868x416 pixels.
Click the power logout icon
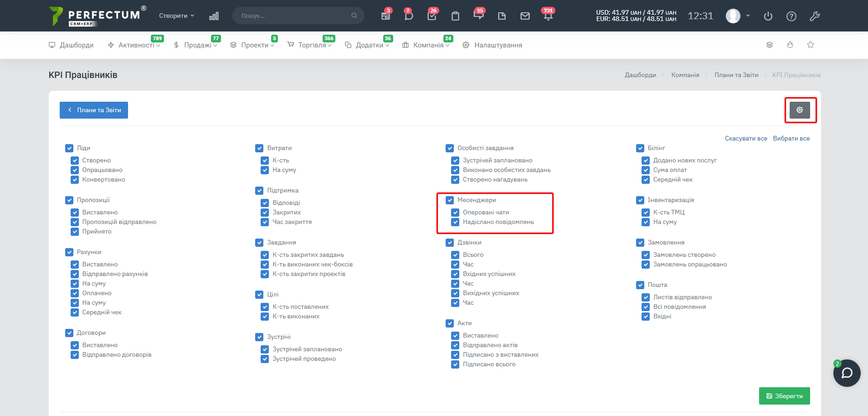click(x=768, y=16)
